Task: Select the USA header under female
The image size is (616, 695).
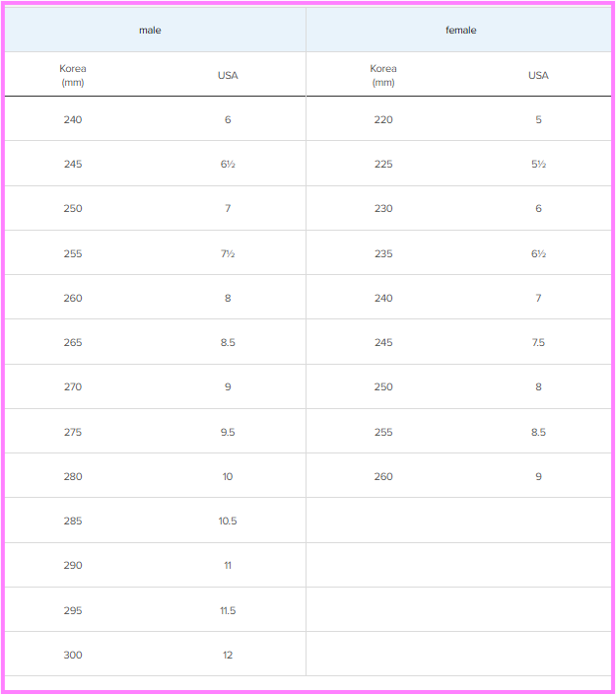Action: coord(538,75)
